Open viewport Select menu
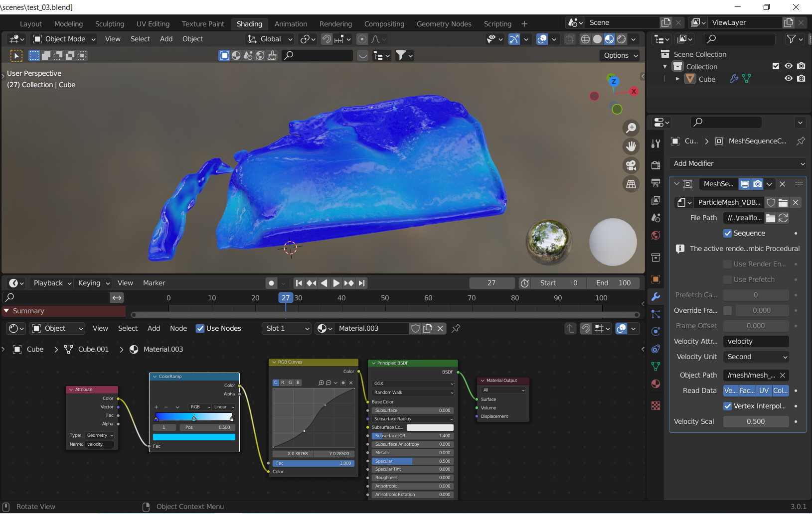Image resolution: width=812 pixels, height=514 pixels. pyautogui.click(x=140, y=39)
